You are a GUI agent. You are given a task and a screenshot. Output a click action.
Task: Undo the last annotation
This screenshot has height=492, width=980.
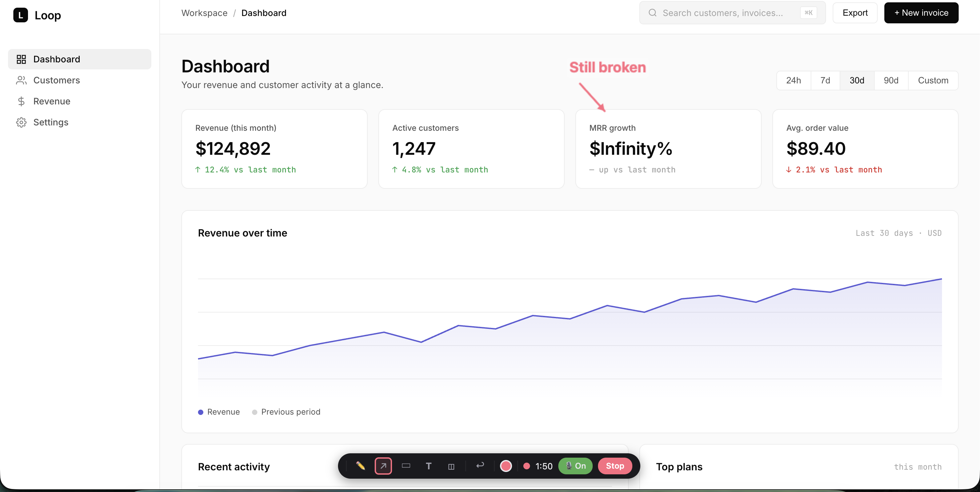(480, 465)
